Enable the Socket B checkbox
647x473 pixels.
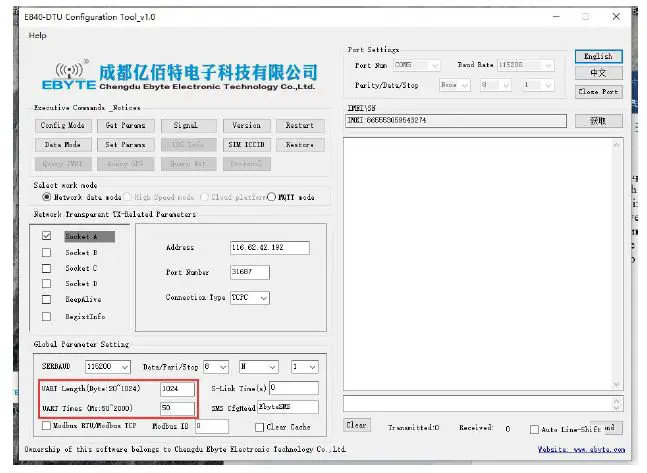[x=47, y=252]
